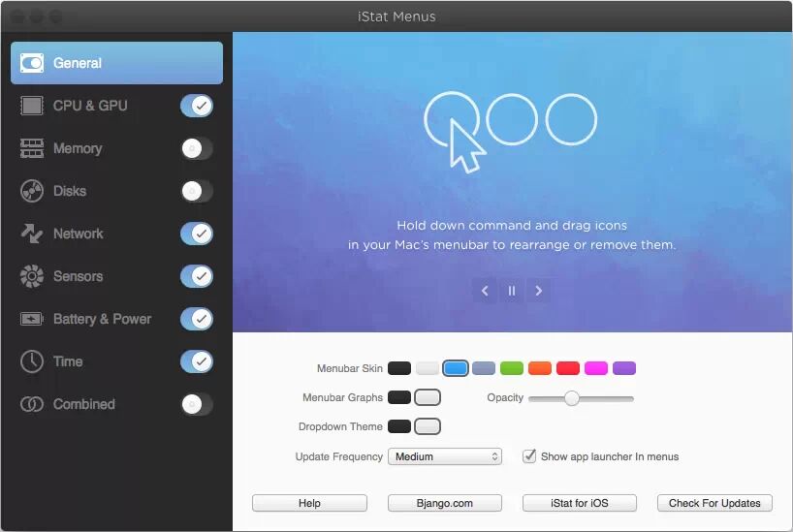Image resolution: width=793 pixels, height=532 pixels.
Task: Select light Menubar Graphs swatch
Action: pos(428,397)
